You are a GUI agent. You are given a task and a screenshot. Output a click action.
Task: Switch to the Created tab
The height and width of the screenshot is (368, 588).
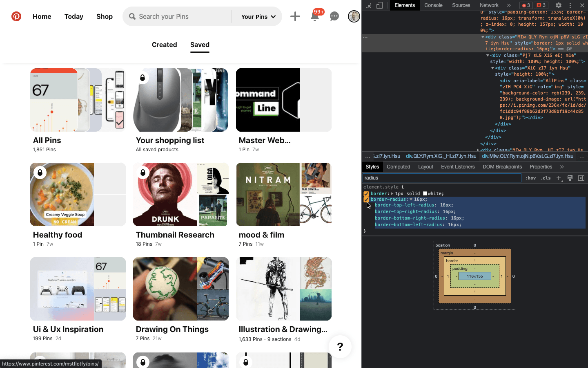click(165, 45)
